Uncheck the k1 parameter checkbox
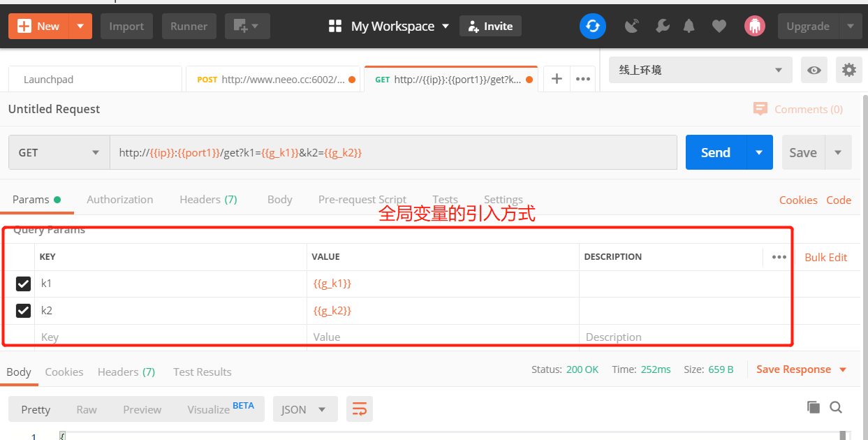The width and height of the screenshot is (868, 440). coord(24,284)
